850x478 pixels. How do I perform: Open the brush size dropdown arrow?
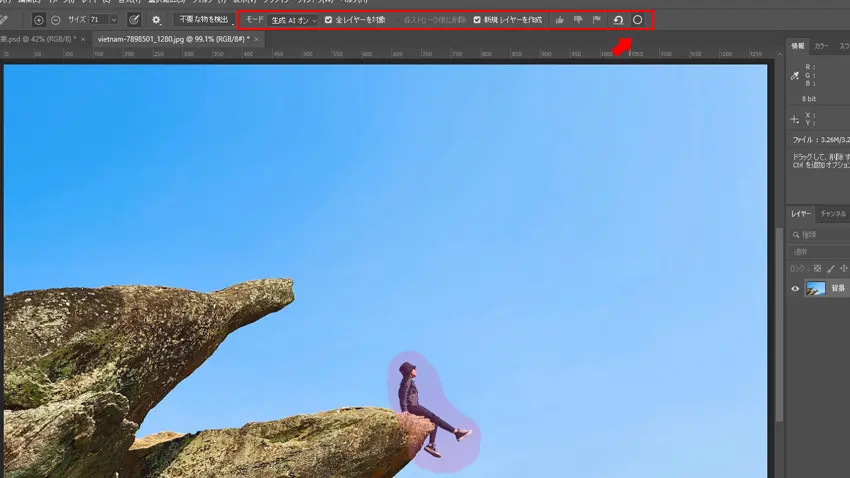click(x=113, y=20)
